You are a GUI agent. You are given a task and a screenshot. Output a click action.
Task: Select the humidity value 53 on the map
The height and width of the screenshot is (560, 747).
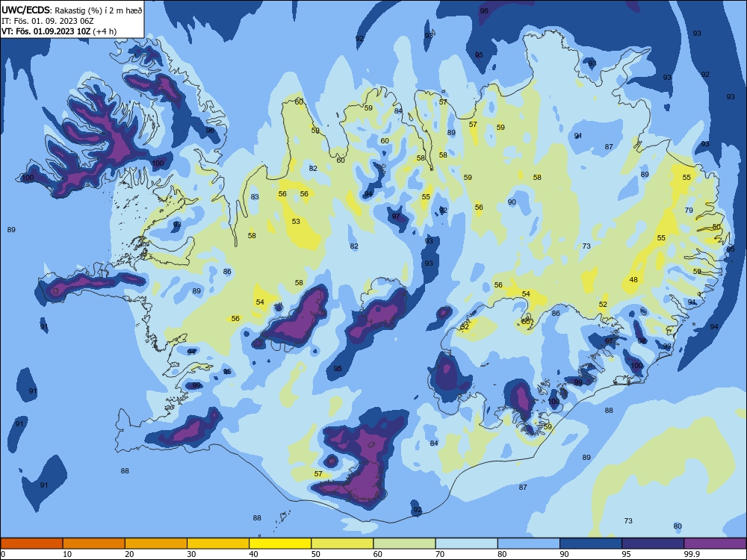tap(296, 222)
